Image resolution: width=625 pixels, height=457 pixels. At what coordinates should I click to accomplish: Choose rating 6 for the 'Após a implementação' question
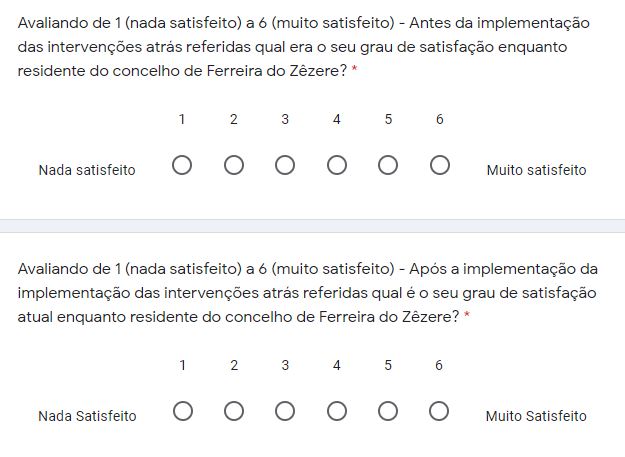pos(439,411)
